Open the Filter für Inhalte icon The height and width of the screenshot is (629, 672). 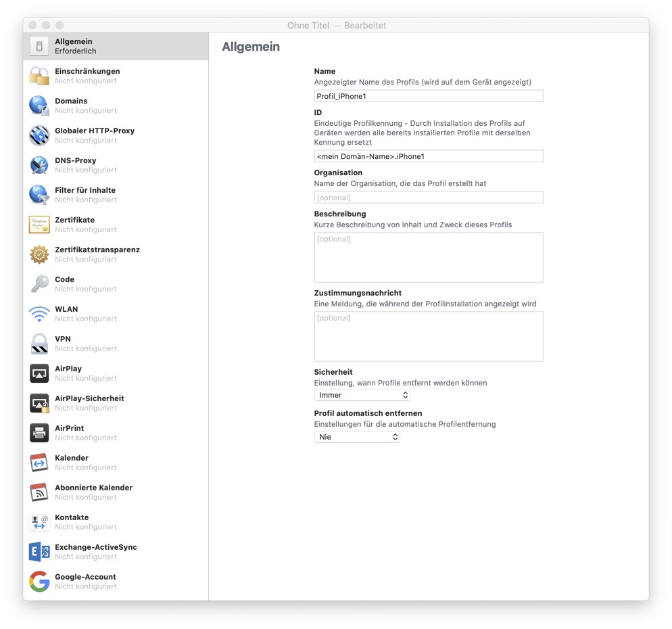(39, 195)
